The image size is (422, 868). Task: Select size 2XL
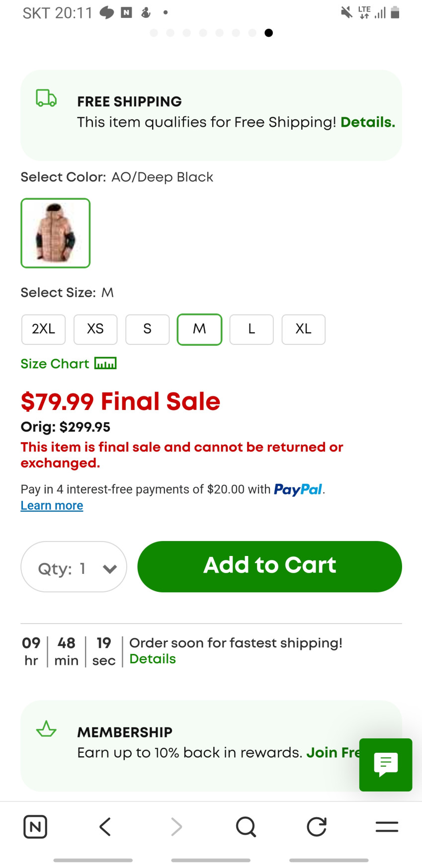coord(43,329)
